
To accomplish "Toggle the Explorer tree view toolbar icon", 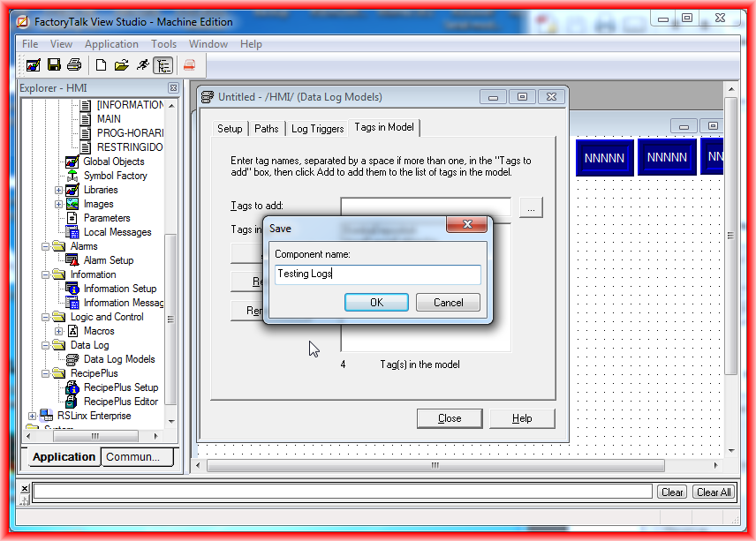I will click(163, 65).
